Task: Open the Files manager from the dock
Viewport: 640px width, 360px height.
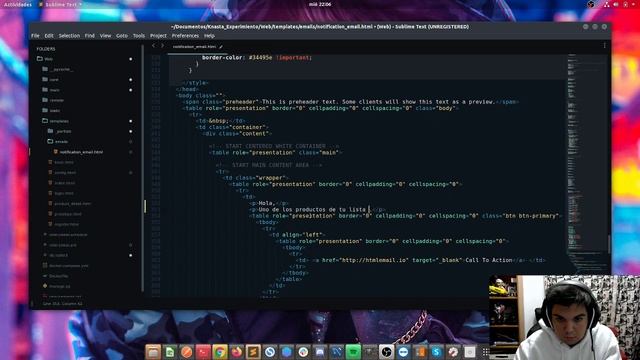Action: (x=153, y=351)
